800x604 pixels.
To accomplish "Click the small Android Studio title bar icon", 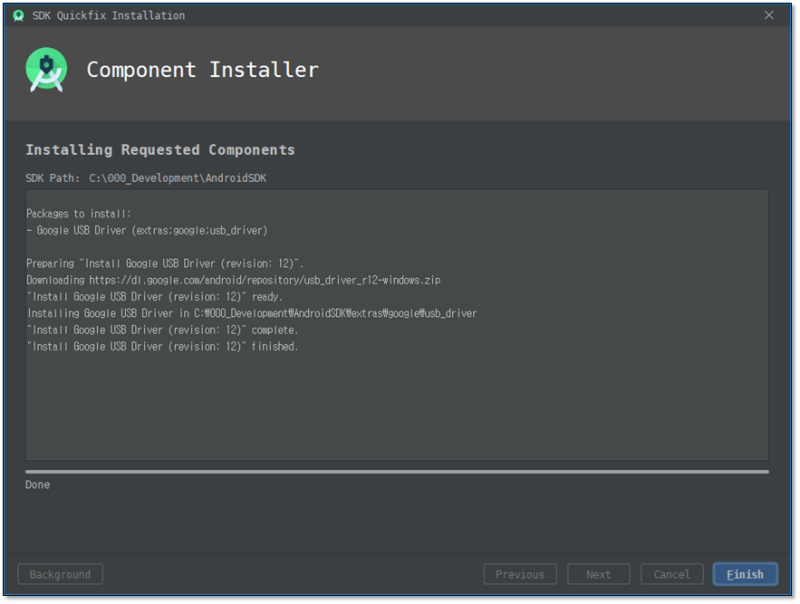I will (x=18, y=16).
